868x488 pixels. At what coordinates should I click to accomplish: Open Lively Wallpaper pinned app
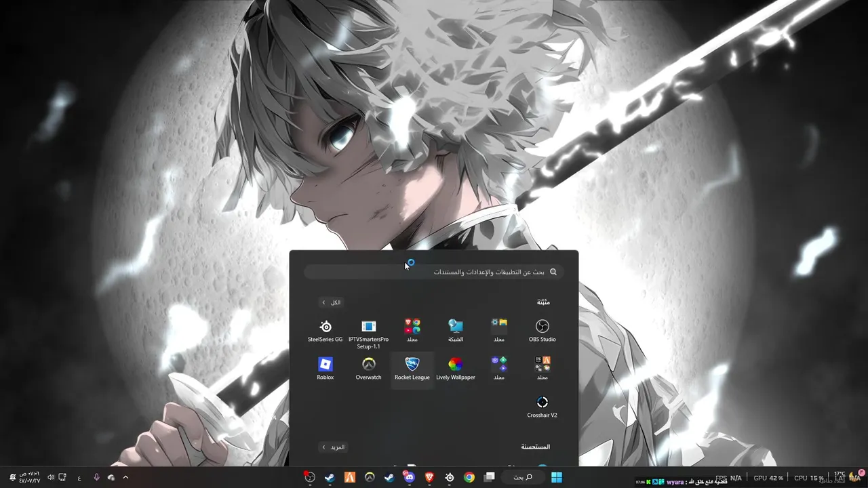pos(456,368)
